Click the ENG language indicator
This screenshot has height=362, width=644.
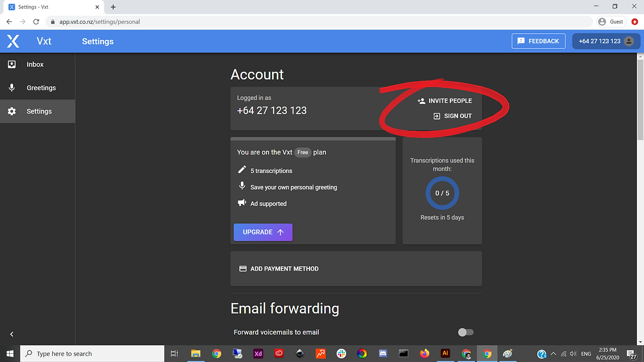586,354
